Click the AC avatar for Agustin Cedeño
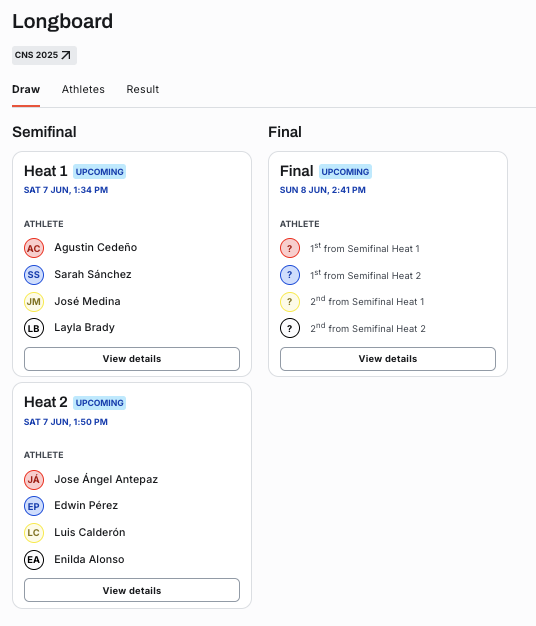This screenshot has height=626, width=536. tap(34, 248)
